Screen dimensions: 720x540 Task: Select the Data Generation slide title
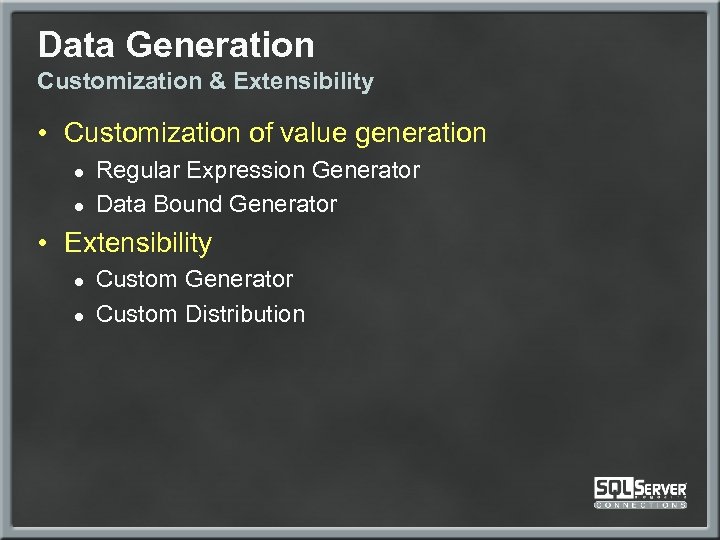point(176,44)
